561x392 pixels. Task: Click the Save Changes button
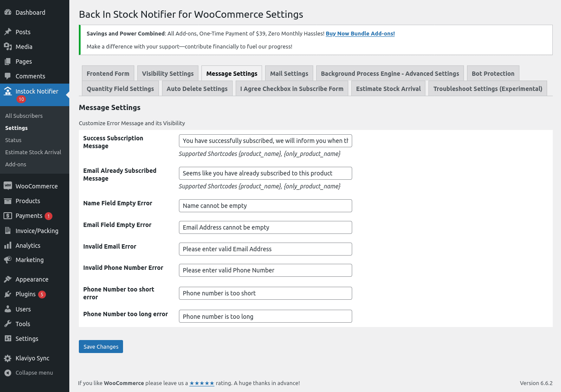click(x=101, y=347)
